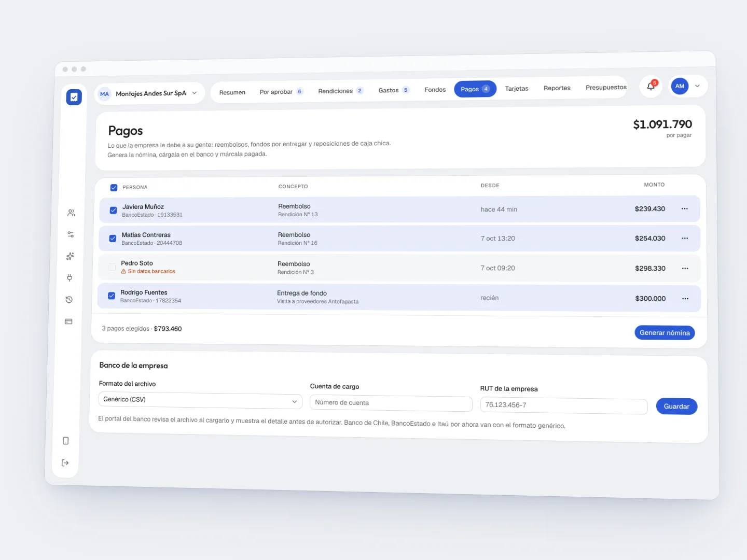Open the Tarjetas tab
Image resolution: width=747 pixels, height=560 pixels.
[x=517, y=89]
